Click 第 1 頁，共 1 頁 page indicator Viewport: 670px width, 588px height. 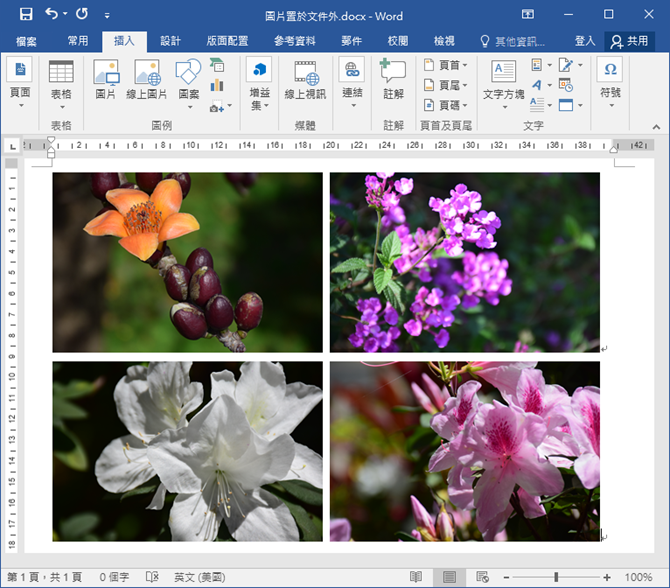point(44,577)
